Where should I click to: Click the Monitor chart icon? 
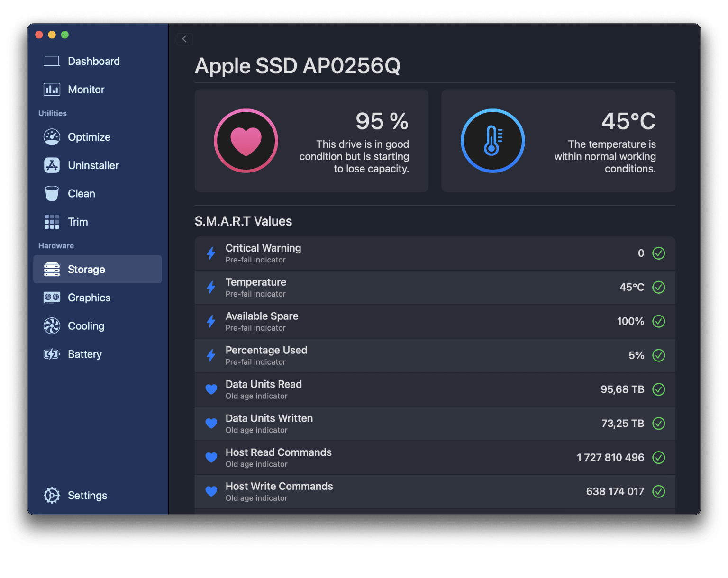pyautogui.click(x=52, y=90)
